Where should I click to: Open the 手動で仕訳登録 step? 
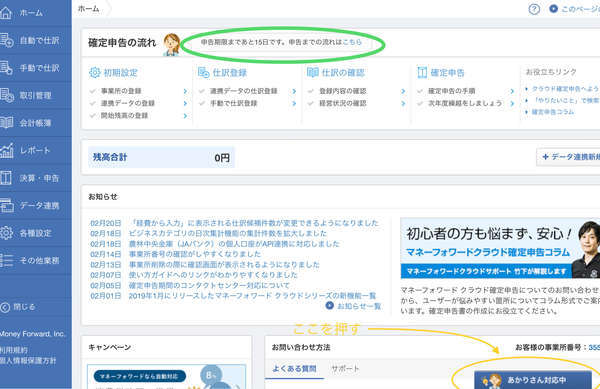pyautogui.click(x=233, y=103)
